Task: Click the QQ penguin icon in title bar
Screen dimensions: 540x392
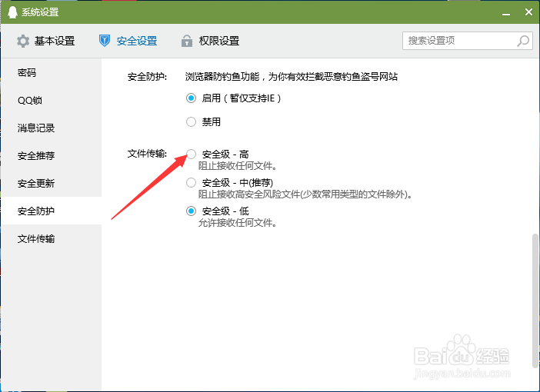Action: pos(12,12)
